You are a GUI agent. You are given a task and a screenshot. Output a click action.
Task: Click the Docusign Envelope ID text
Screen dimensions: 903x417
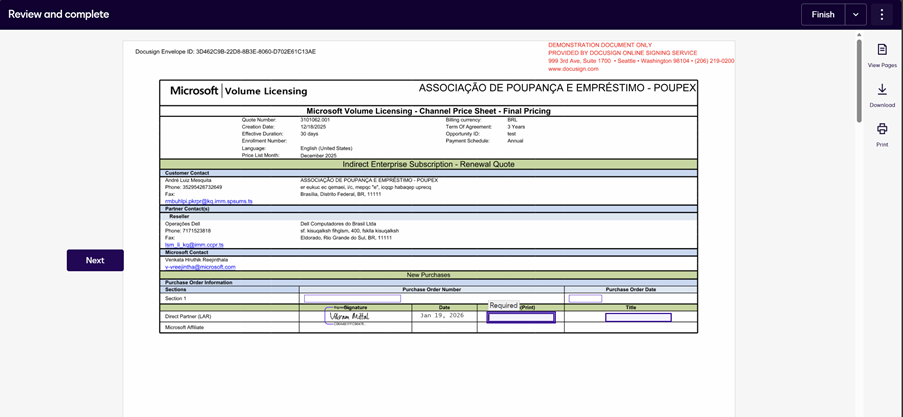tap(225, 52)
